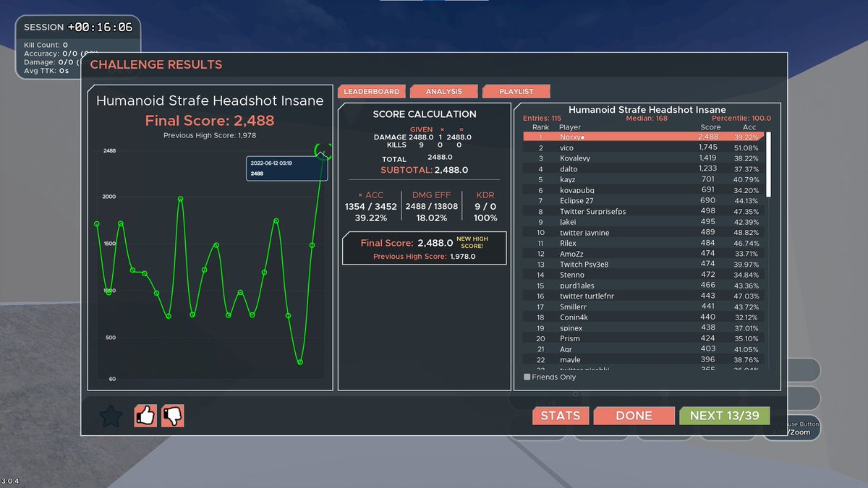Viewport: 868px width, 488px height.
Task: Click the Player column header
Action: pyautogui.click(x=570, y=127)
